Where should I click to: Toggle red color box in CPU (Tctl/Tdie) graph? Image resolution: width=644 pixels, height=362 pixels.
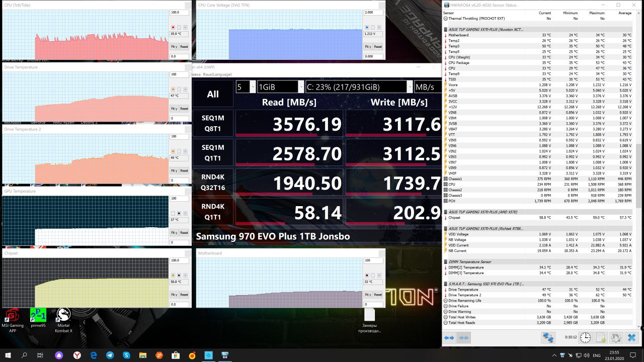173,27
